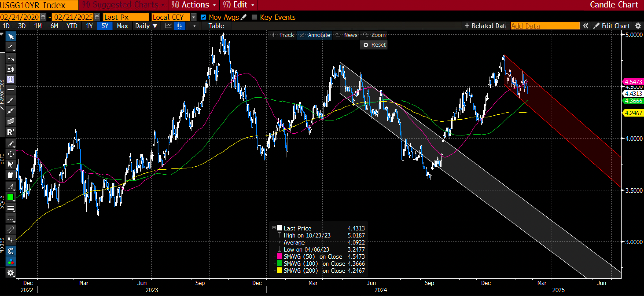Select the text annotation T tool

click(x=11, y=79)
